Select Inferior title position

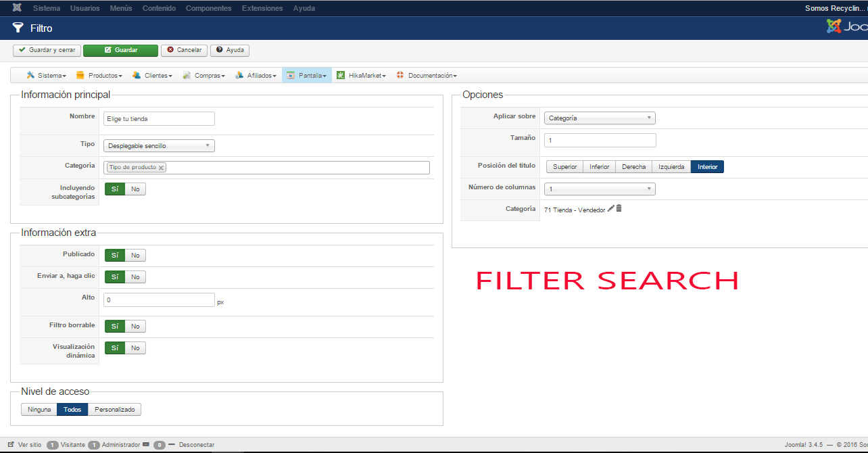click(x=599, y=167)
